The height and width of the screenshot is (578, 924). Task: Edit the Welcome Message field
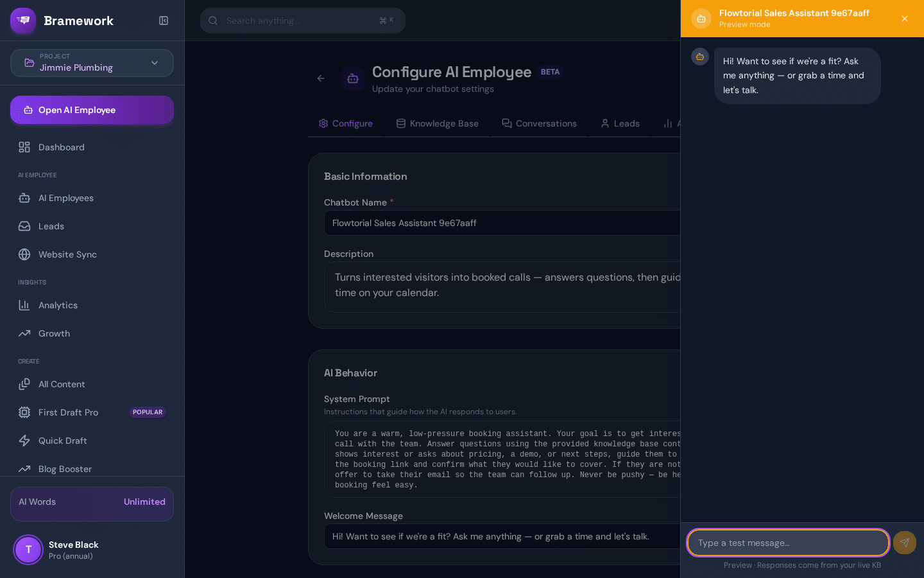pos(502,536)
